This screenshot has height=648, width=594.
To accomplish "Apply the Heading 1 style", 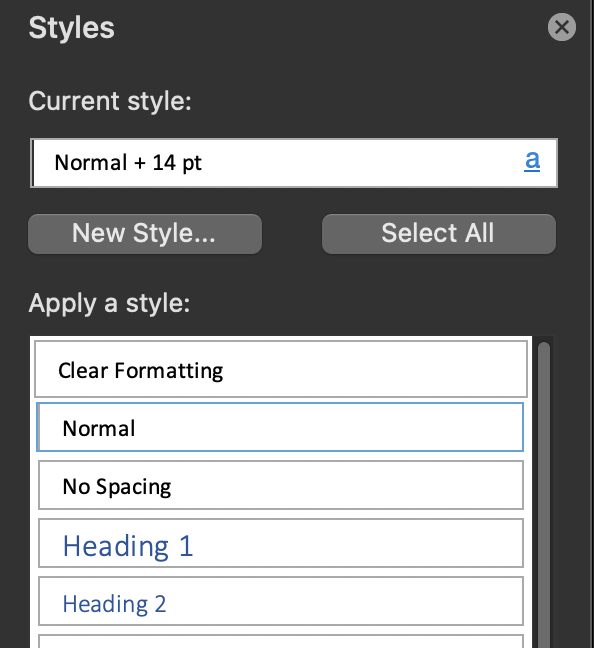I will point(281,543).
